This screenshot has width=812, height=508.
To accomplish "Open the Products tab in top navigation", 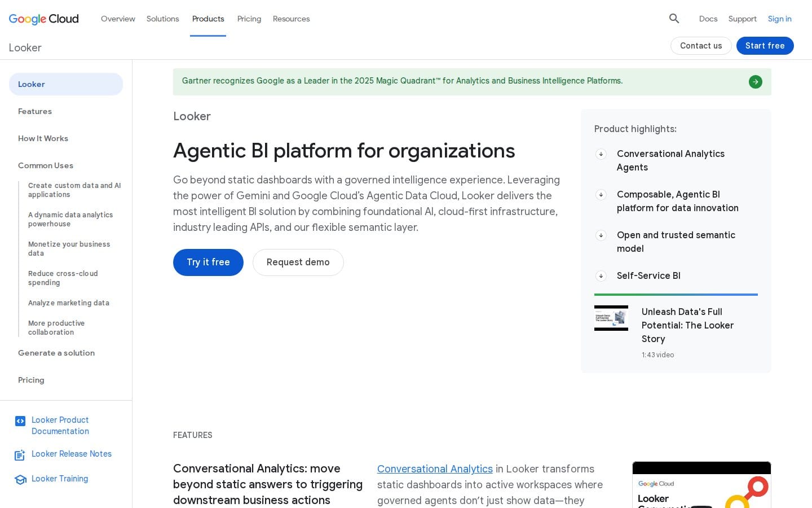I will [208, 19].
